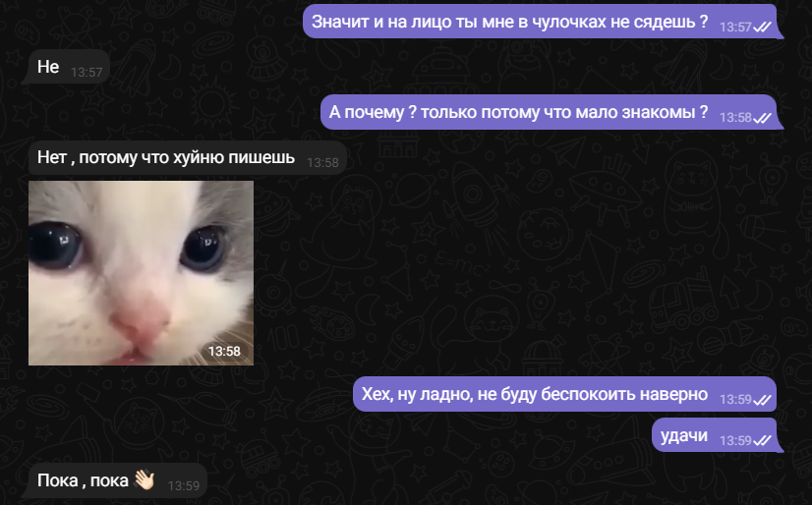Click the 13:58 timestamp on kitten image
The image size is (812, 505).
(x=224, y=352)
